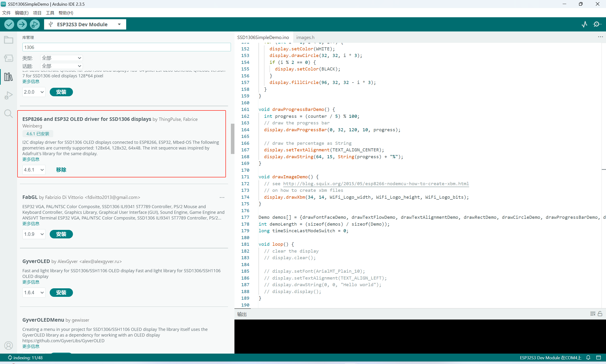Click the Upload arrow button
606x364 pixels.
tap(22, 24)
